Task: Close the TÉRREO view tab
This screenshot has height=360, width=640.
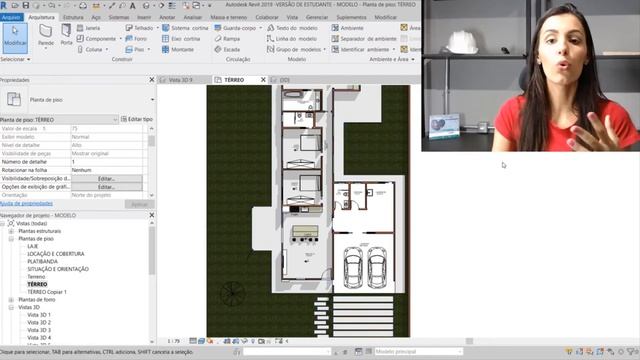Action: [263, 80]
